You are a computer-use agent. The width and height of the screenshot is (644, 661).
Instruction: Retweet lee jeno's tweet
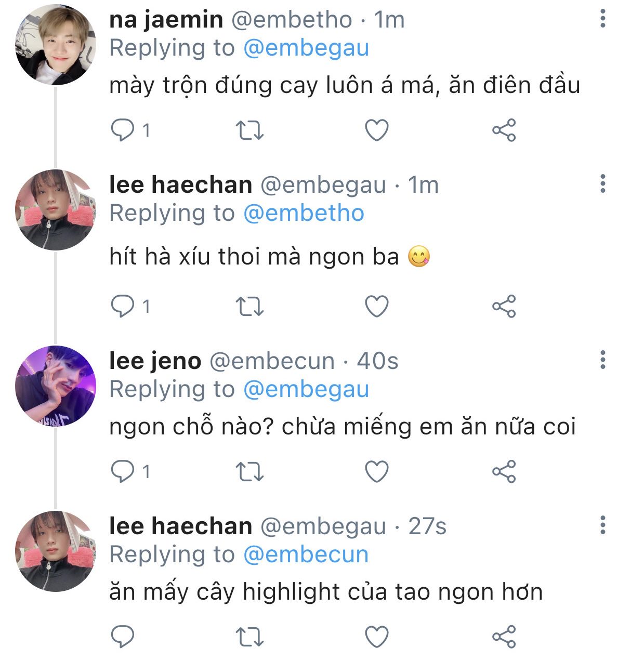pyautogui.click(x=250, y=471)
